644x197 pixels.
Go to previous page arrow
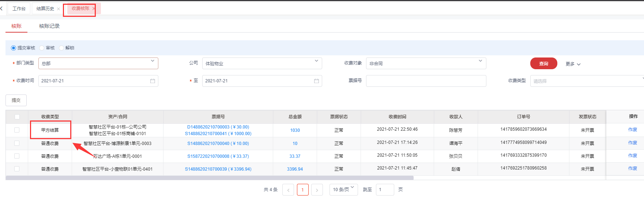coord(288,190)
